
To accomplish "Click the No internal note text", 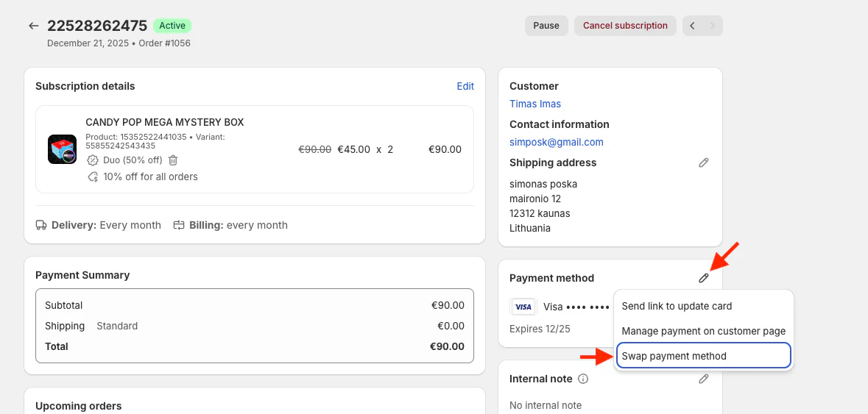I will click(x=546, y=405).
